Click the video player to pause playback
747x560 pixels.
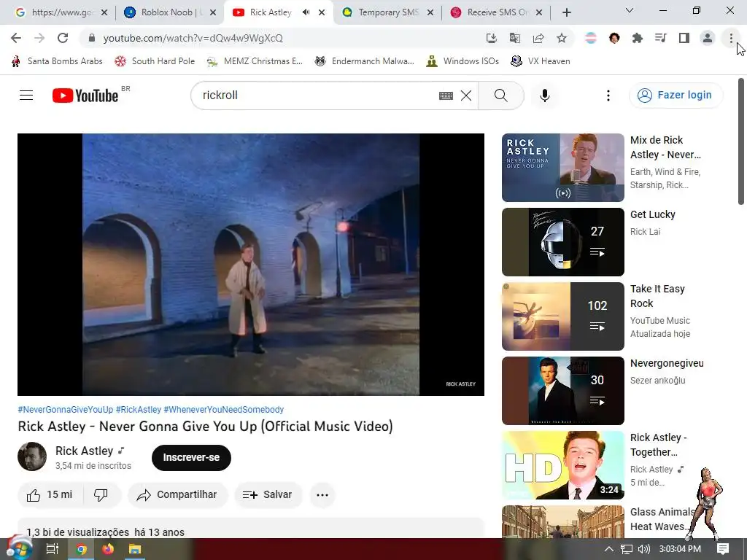[251, 264]
